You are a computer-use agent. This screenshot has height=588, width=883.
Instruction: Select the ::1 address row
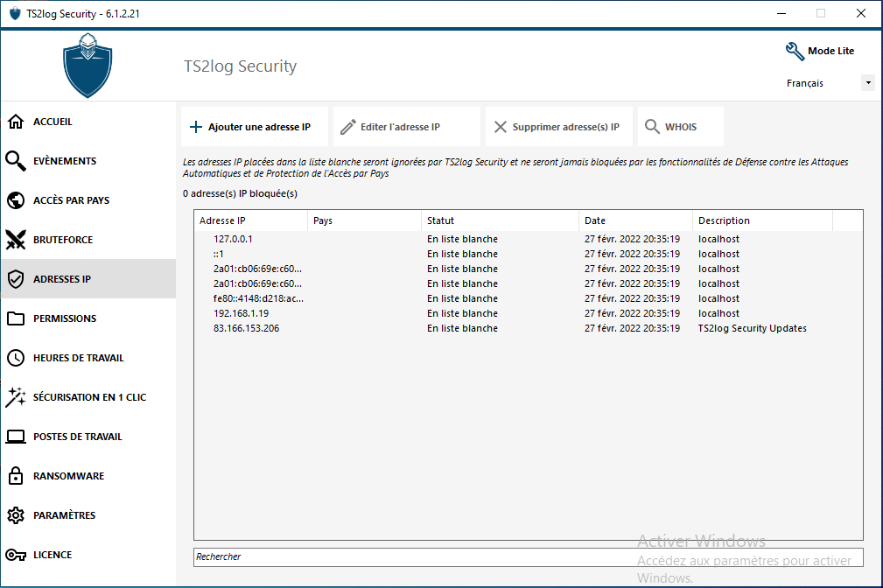[529, 254]
